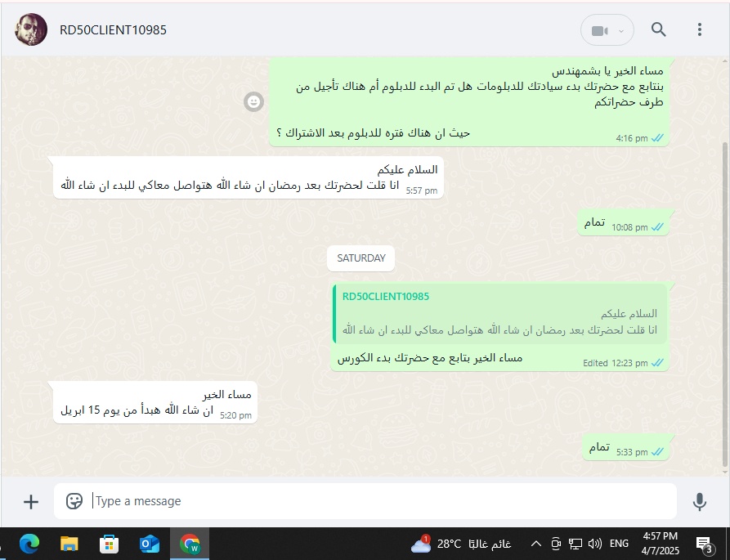Open Outlook from taskbar

click(150, 544)
